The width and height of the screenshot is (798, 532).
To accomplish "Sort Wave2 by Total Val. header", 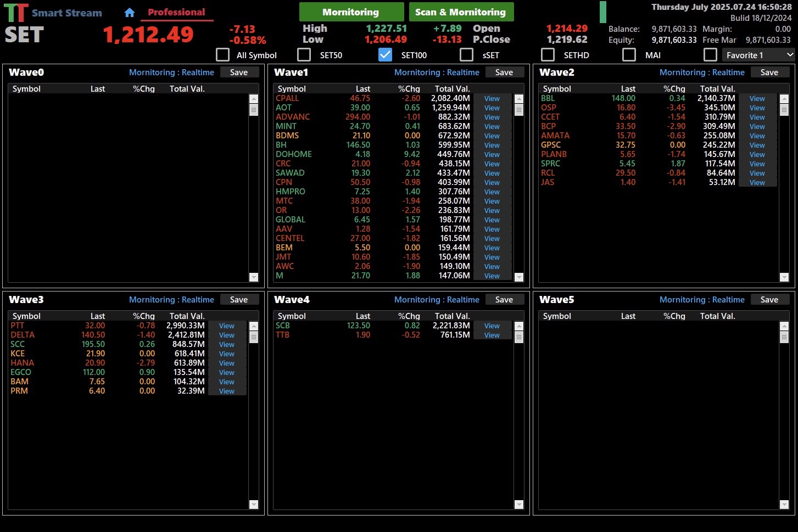I will click(x=717, y=88).
